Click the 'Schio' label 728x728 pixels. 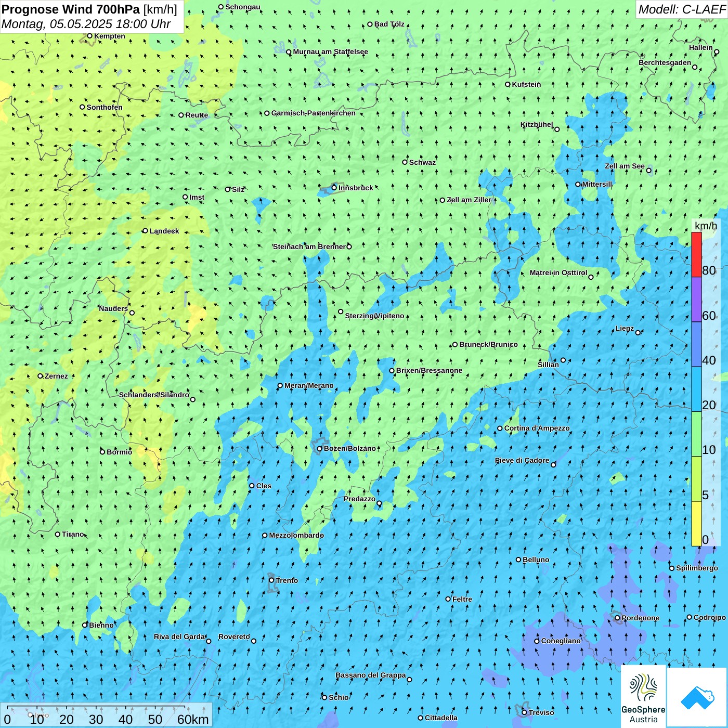[x=339, y=697]
